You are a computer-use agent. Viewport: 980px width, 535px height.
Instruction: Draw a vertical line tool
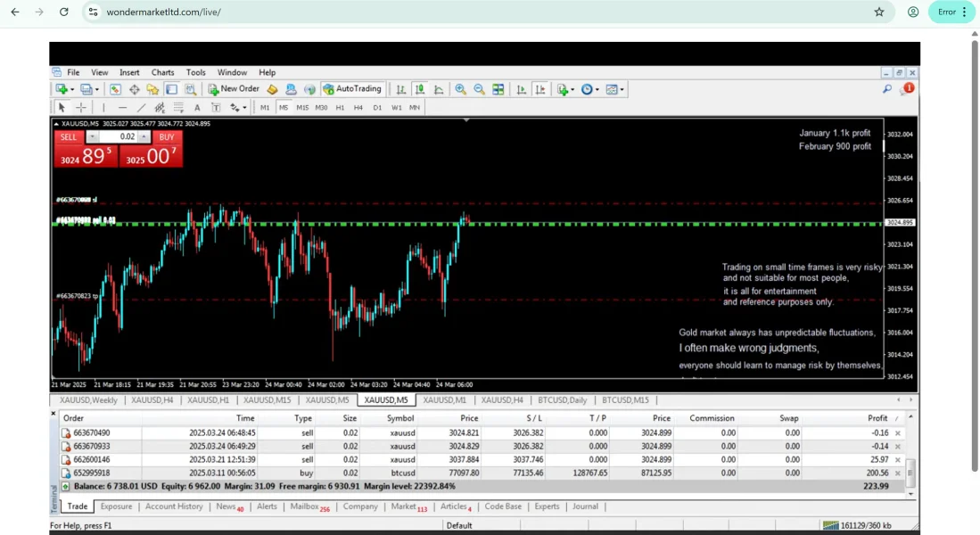[x=103, y=107]
